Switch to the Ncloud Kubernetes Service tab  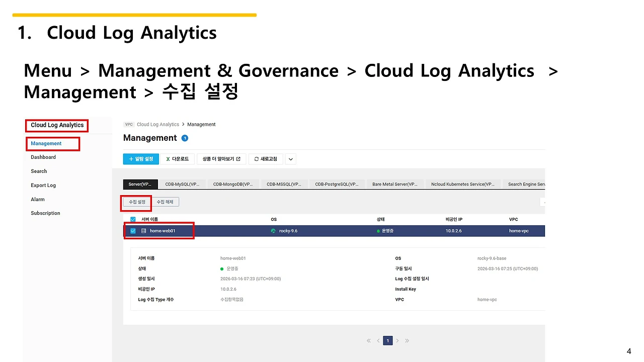point(463,185)
